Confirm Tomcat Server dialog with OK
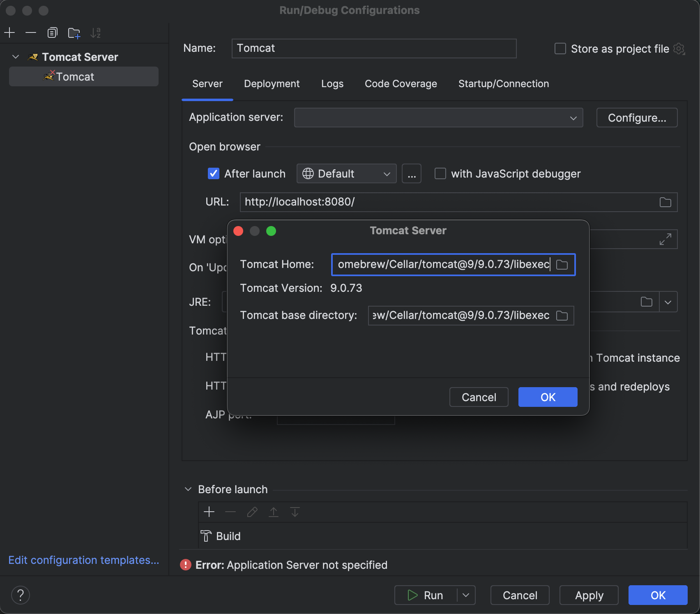Image resolution: width=700 pixels, height=614 pixels. (548, 397)
